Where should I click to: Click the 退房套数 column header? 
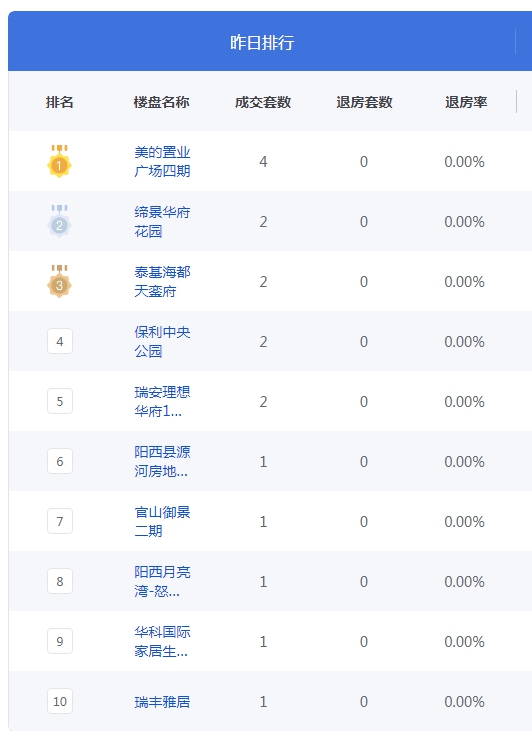pyautogui.click(x=364, y=102)
